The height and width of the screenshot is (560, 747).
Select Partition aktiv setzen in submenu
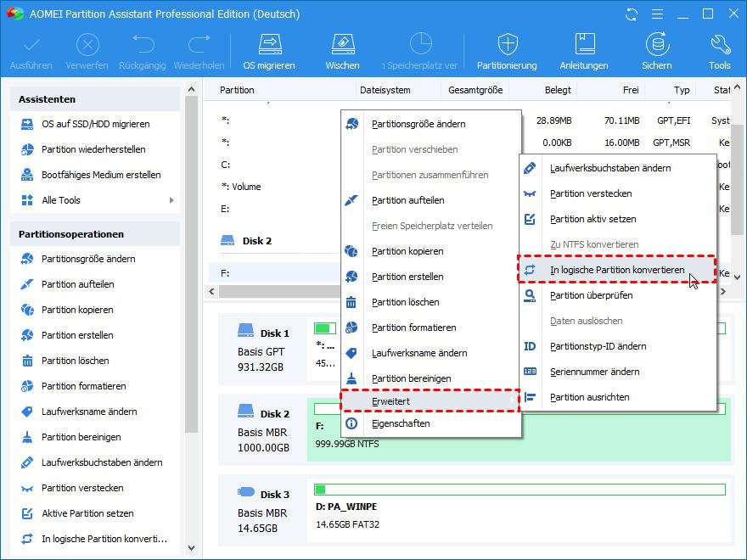pyautogui.click(x=618, y=219)
